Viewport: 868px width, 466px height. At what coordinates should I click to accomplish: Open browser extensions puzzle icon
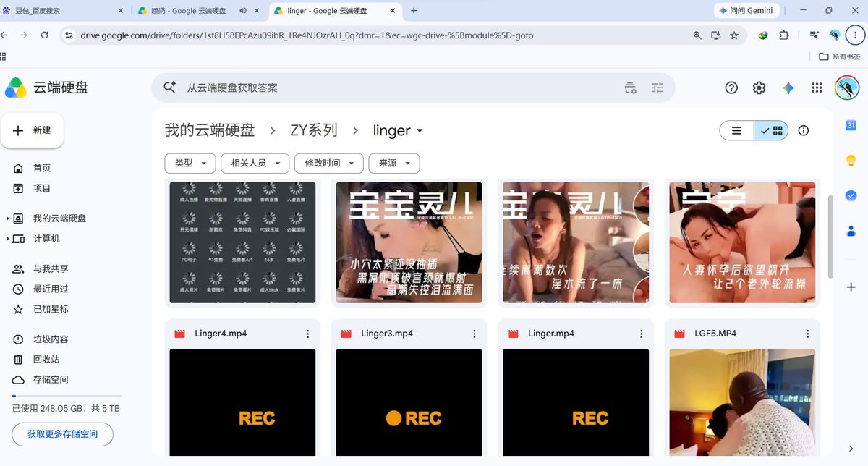click(784, 35)
